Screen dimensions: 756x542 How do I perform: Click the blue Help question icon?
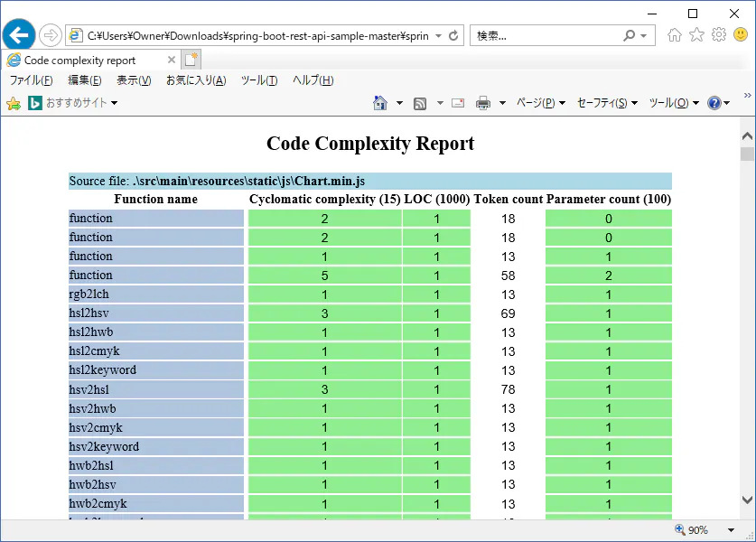714,103
